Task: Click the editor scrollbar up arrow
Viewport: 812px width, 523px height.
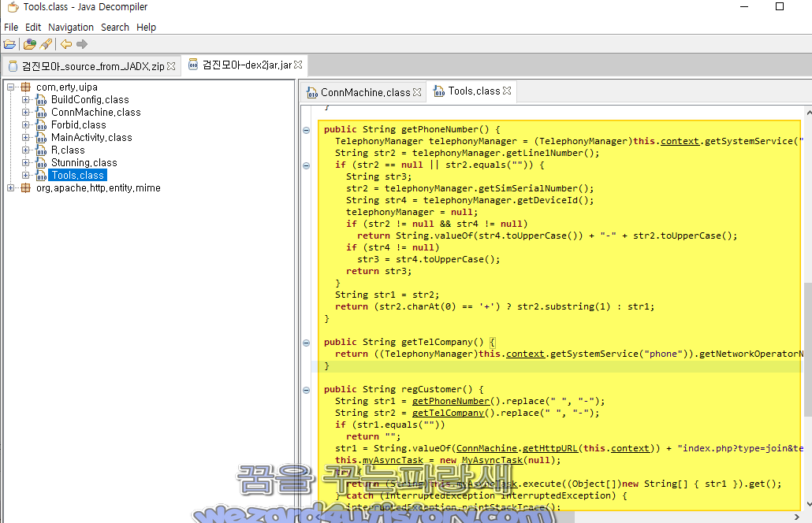Action: point(808,112)
